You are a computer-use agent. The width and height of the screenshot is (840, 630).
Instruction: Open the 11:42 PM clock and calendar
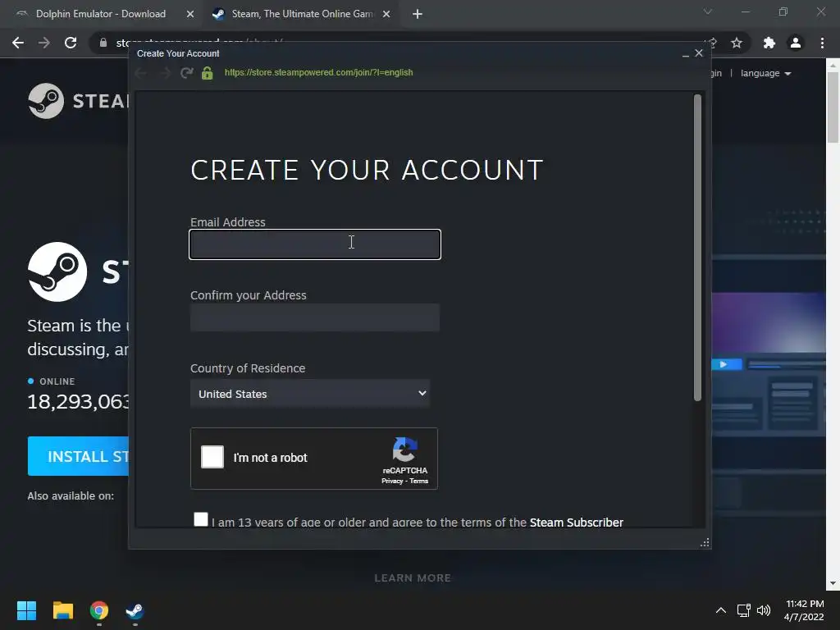[x=804, y=610]
